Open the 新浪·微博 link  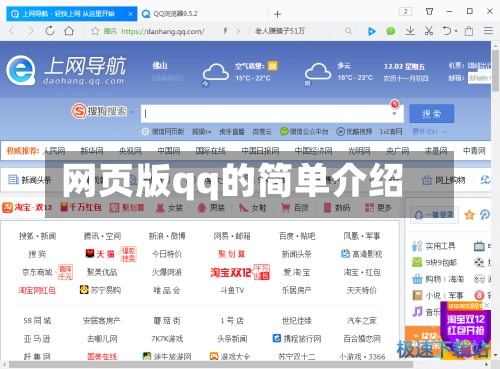pos(167,236)
